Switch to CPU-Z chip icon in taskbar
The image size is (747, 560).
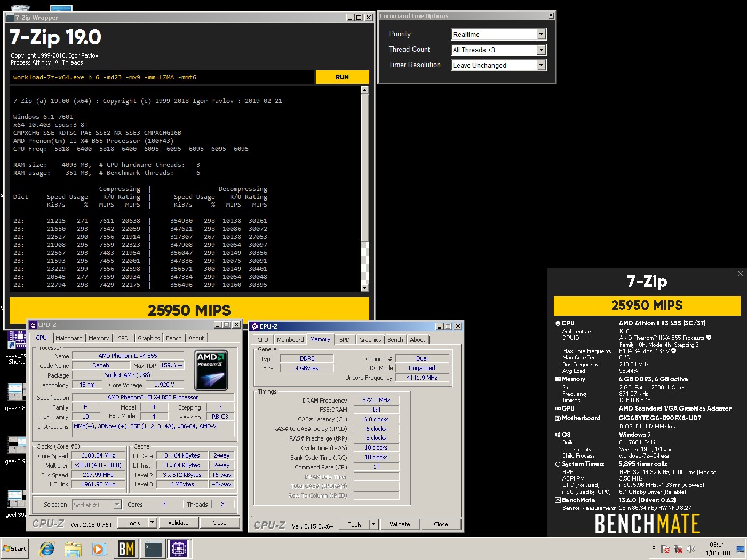[179, 548]
